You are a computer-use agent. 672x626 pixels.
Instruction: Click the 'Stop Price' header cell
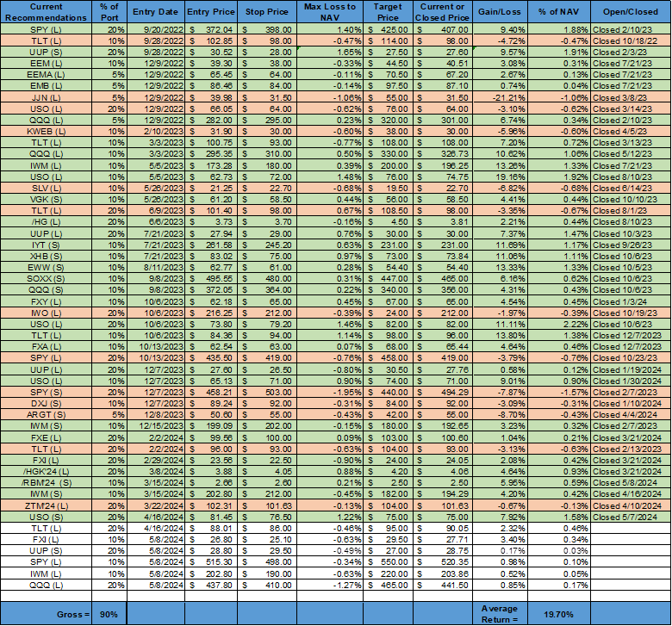[x=266, y=12]
